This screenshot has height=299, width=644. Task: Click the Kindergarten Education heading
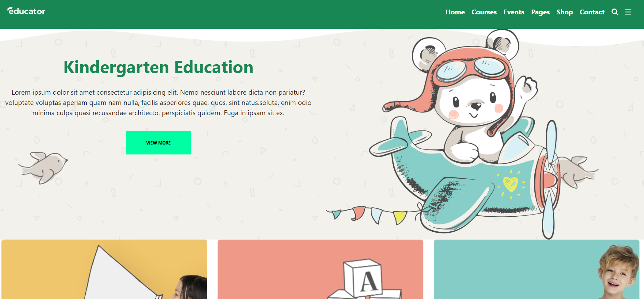coord(158,67)
